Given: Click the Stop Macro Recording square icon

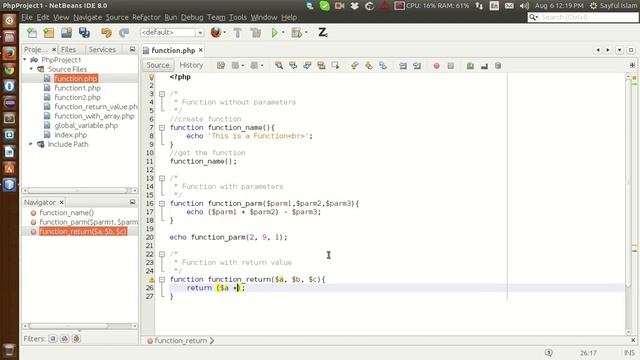Looking at the screenshot, I should (x=451, y=66).
